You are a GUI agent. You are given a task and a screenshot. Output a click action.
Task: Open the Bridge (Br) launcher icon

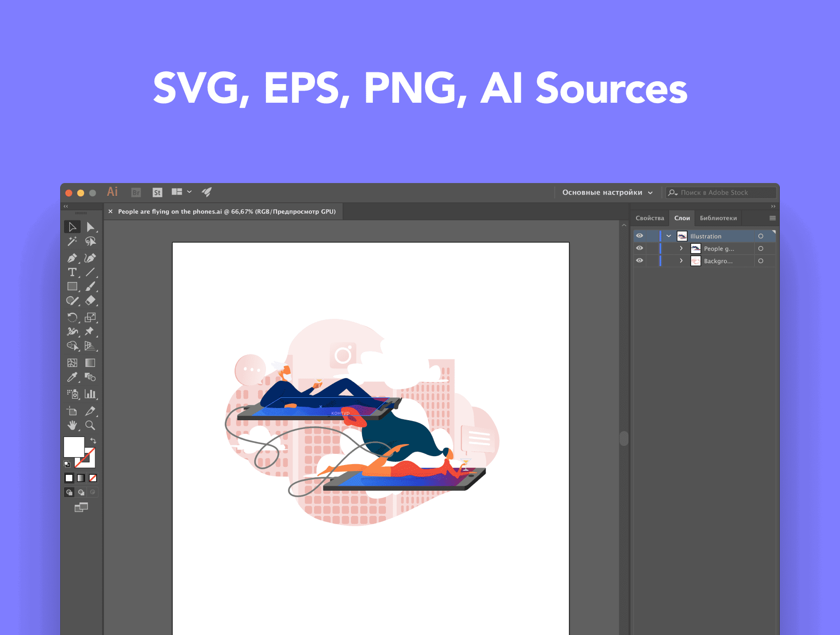pos(136,192)
